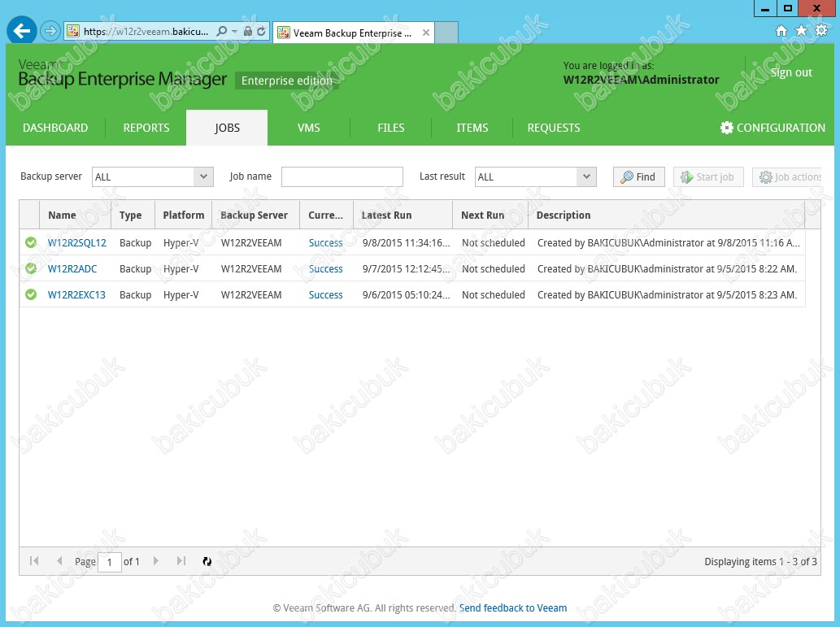This screenshot has width=840, height=627.
Task: Sort by the Description column header
Action: (x=667, y=215)
